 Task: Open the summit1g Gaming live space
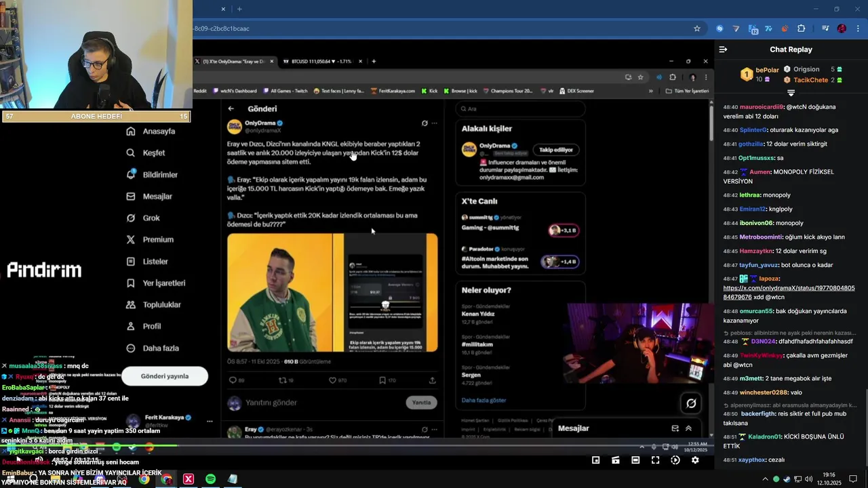(x=520, y=223)
